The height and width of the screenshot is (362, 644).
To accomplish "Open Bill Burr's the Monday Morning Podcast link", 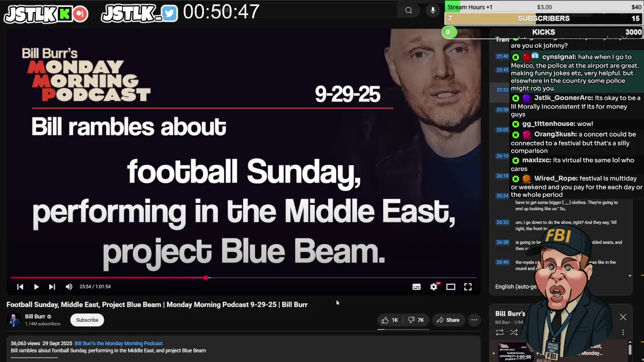I will tap(118, 343).
